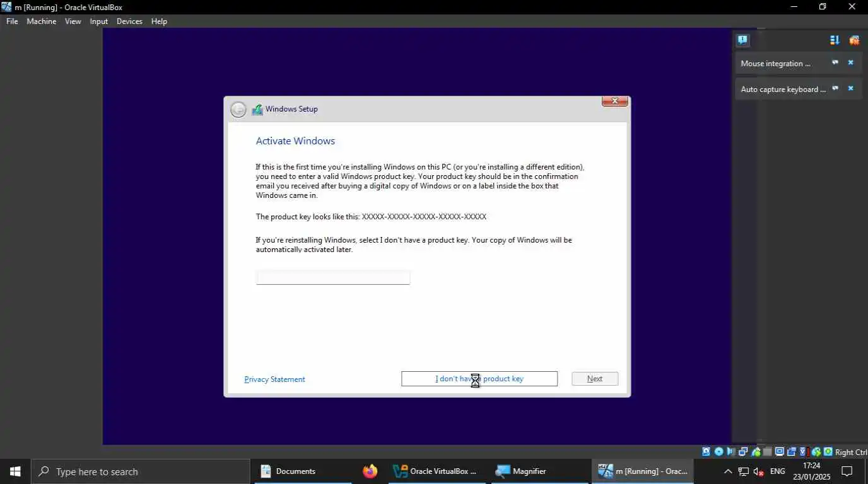
Task: Click the network adapters status icon
Action: click(742, 452)
